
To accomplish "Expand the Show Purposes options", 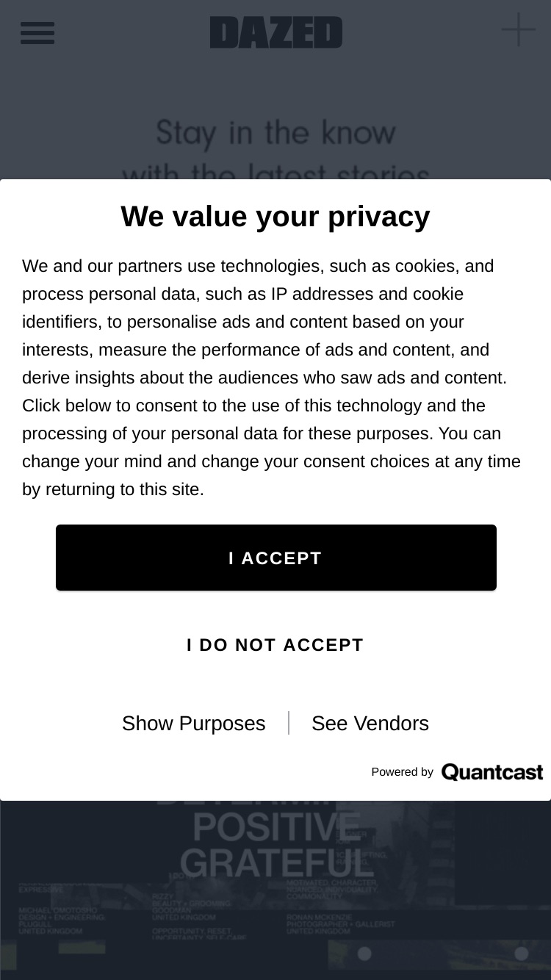I will click(x=193, y=724).
